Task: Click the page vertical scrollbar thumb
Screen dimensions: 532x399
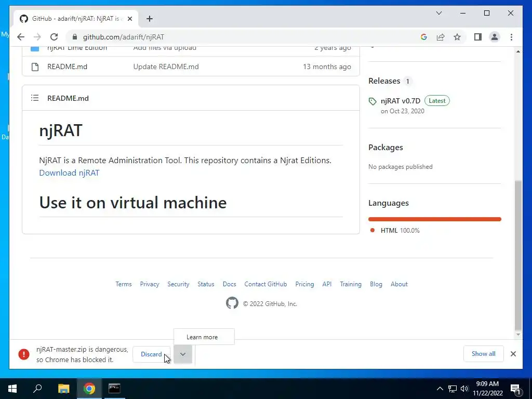Action: 518,255
